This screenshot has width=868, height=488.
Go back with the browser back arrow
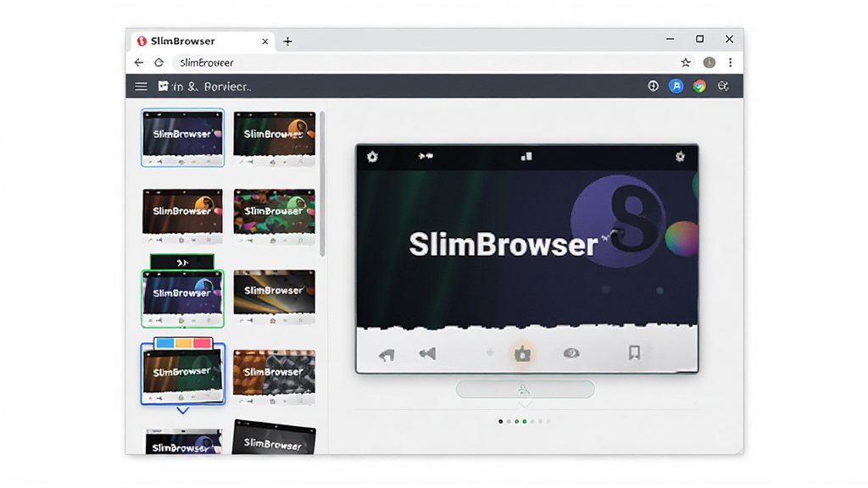tap(138, 63)
